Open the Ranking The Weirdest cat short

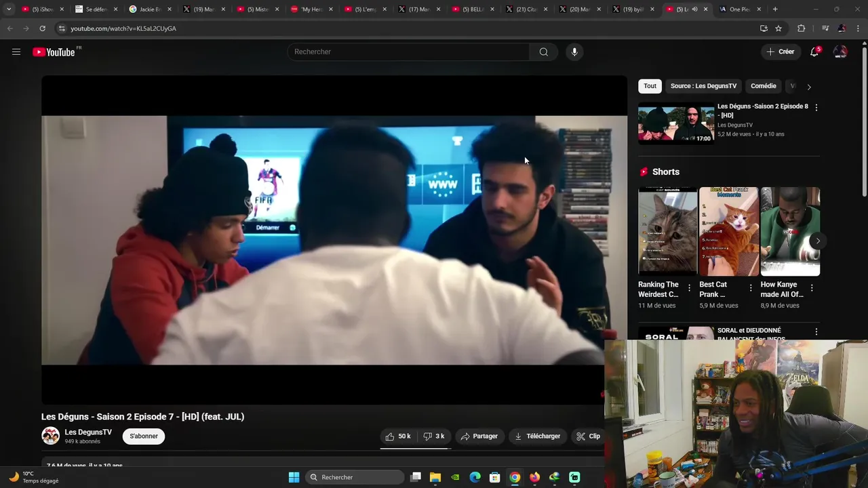(668, 232)
